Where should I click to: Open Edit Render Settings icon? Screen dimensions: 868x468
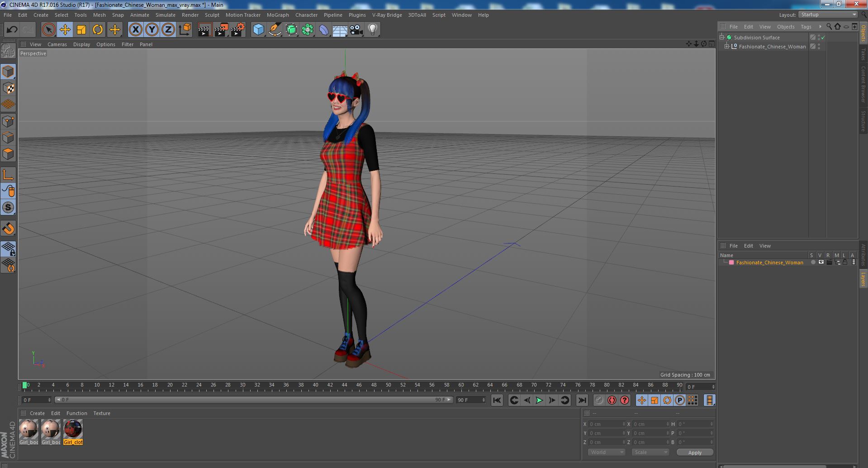click(237, 30)
